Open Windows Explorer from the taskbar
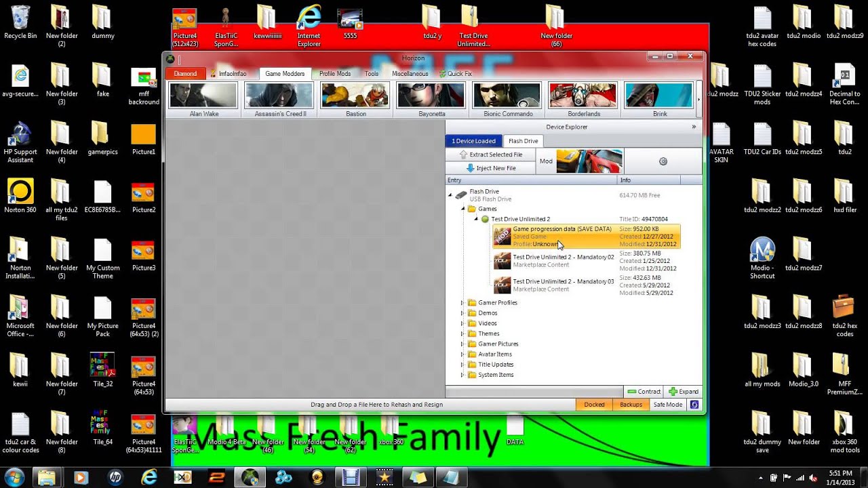The image size is (868, 488). coord(46,477)
